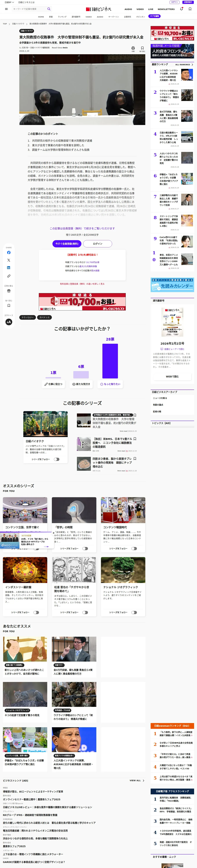Open ニュースを斬る archive link
The height and width of the screenshot is (868, 197).
tap(160, 398)
